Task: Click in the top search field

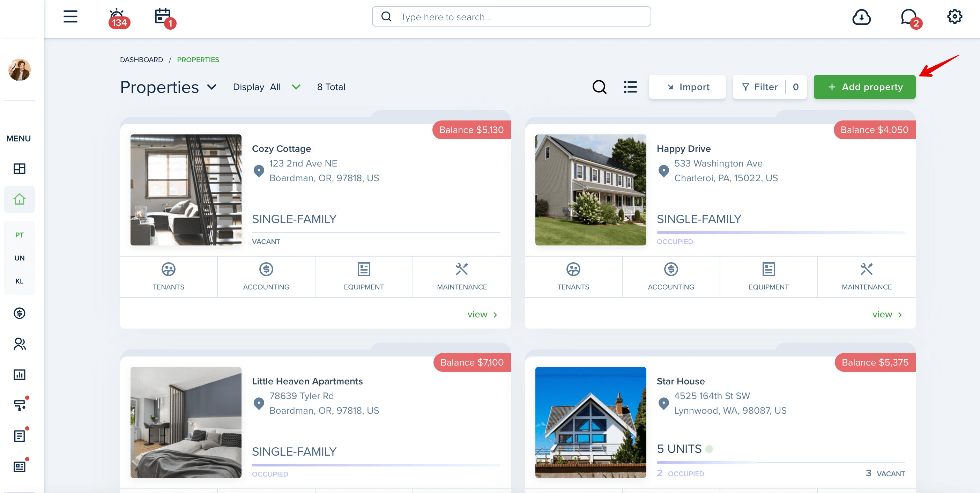Action: (511, 17)
